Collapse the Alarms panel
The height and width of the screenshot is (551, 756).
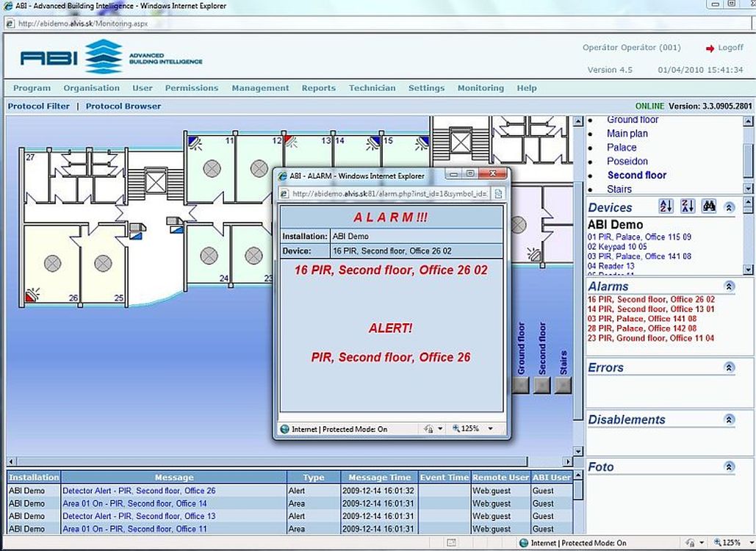coord(729,287)
